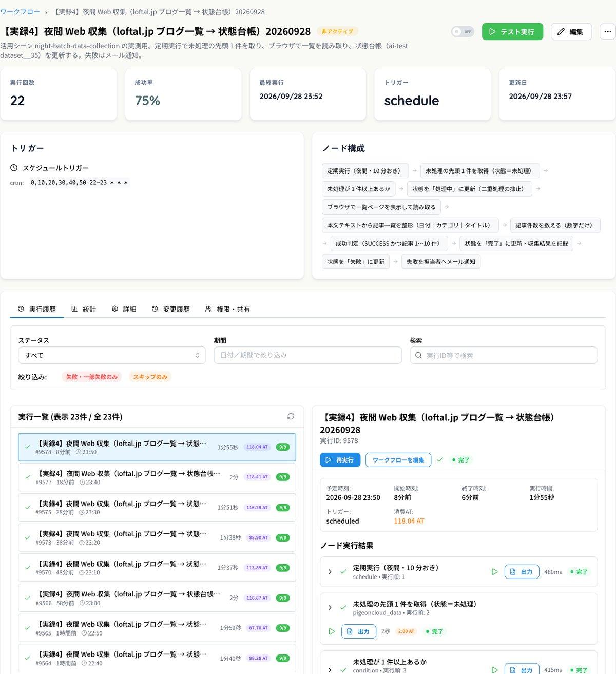Click the 期間 date range input field
Screen dimensions: 616x674
[x=307, y=355]
